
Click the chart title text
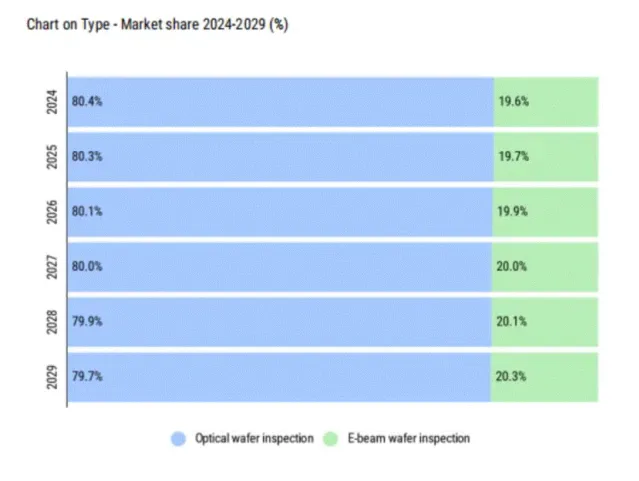point(157,24)
